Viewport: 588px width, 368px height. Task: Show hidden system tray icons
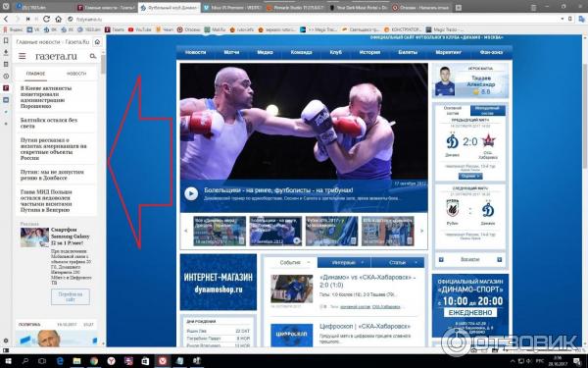point(513,361)
